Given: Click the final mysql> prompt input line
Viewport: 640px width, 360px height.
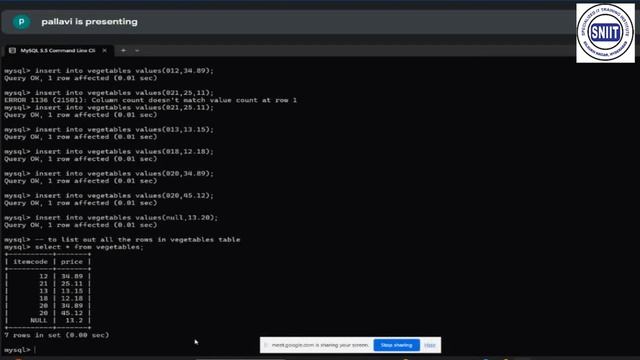Looking at the screenshot, I should (20, 350).
